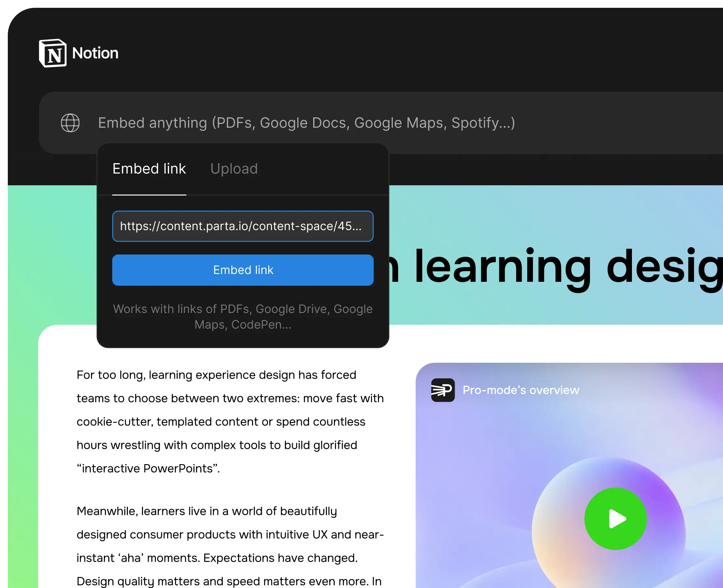Screen dimensions: 723x588
Task: Click the Notion wordmark text
Action: click(95, 53)
